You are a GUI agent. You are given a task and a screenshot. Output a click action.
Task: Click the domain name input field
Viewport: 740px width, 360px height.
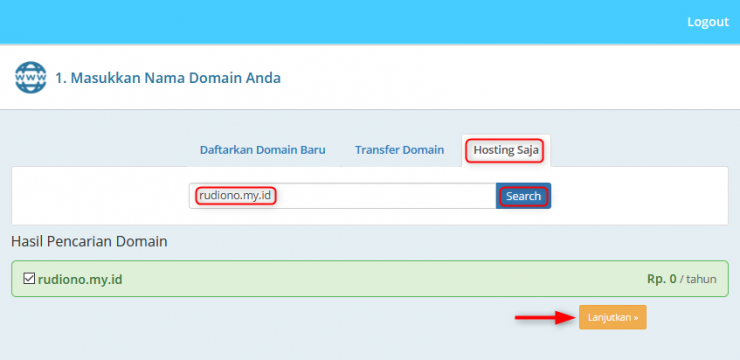coord(343,196)
